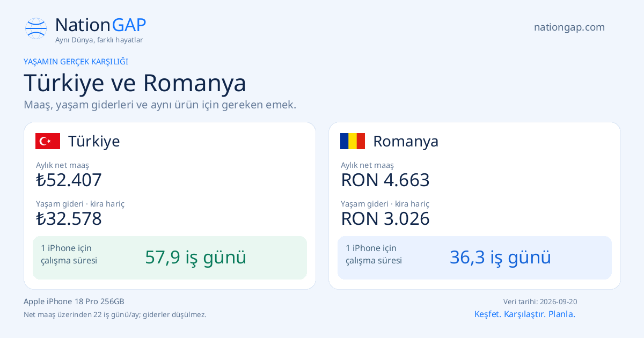Click the living cost value ₺32.578
Screen dimensions: 644x338
pyautogui.click(x=69, y=218)
